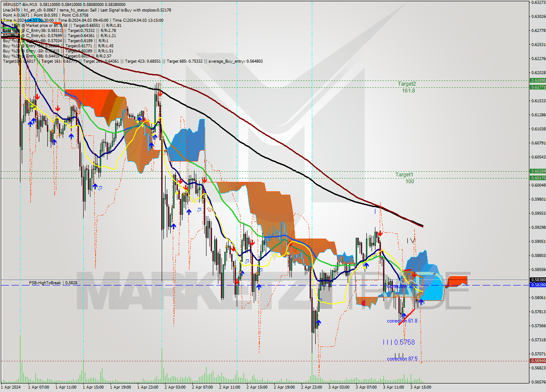Click the red 0.56940 price tag

point(537,360)
